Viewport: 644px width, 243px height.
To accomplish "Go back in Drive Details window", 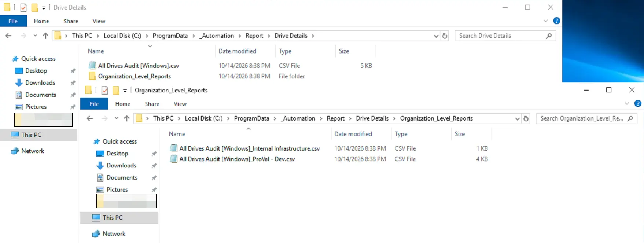I will pos(8,36).
